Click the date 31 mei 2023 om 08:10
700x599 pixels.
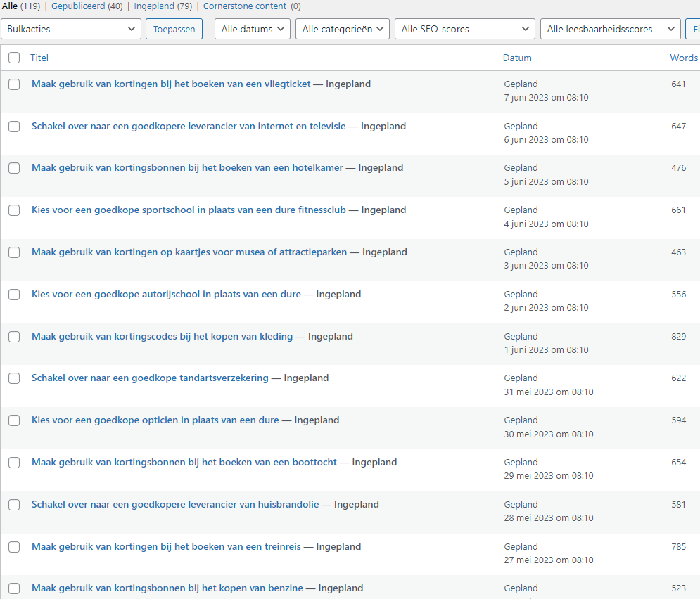pyautogui.click(x=549, y=392)
